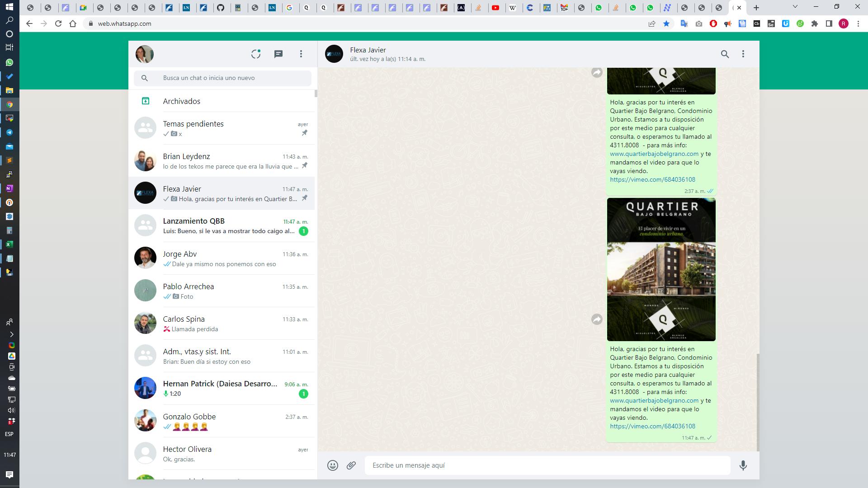Open the Archivados archived chats row
This screenshot has width=868, height=488.
point(222,101)
